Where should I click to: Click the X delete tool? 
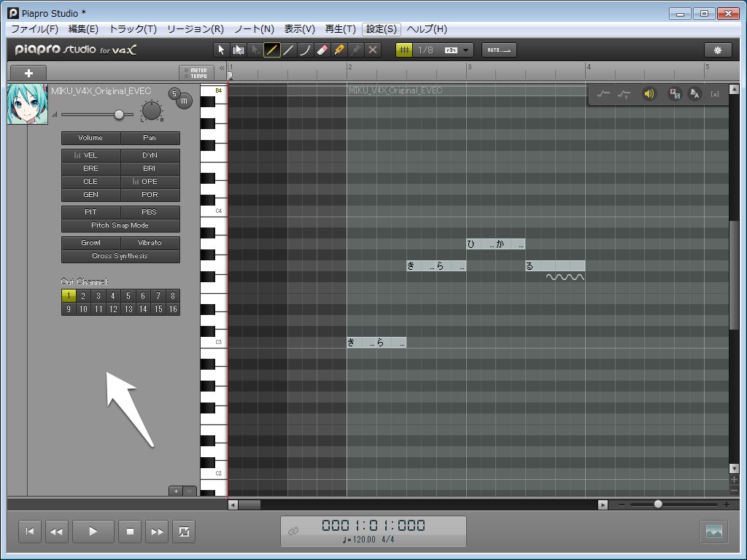coord(373,50)
